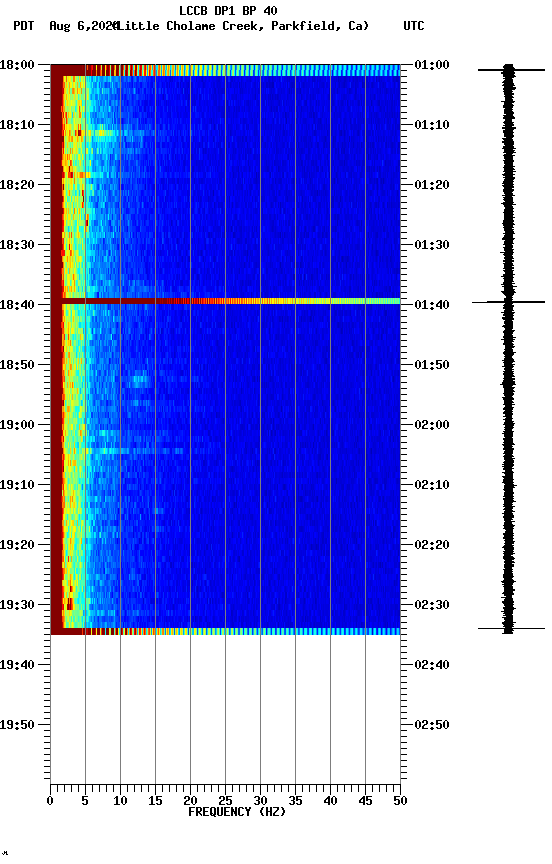Click the 15 Hz frequency axis label
This screenshot has width=552, height=864.
155,801
